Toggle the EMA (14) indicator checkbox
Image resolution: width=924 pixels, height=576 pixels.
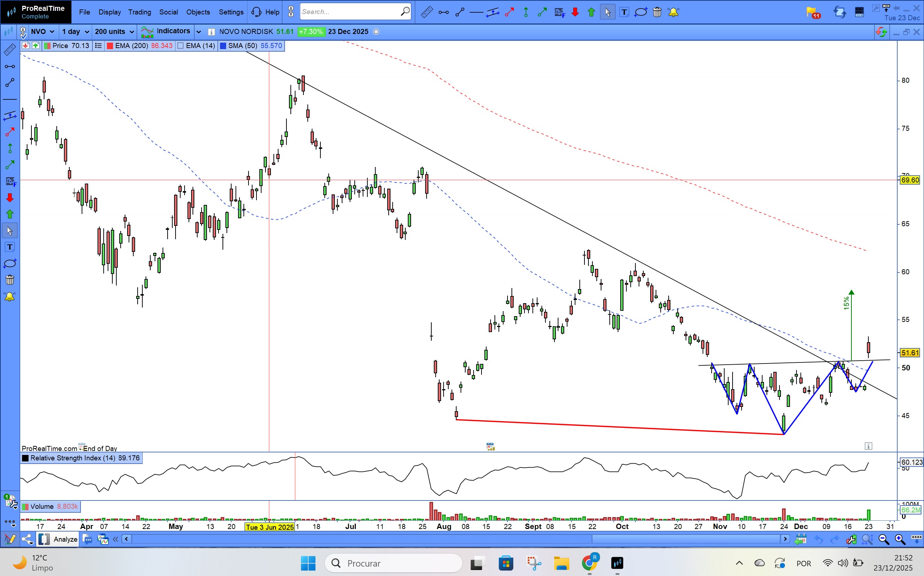181,46
